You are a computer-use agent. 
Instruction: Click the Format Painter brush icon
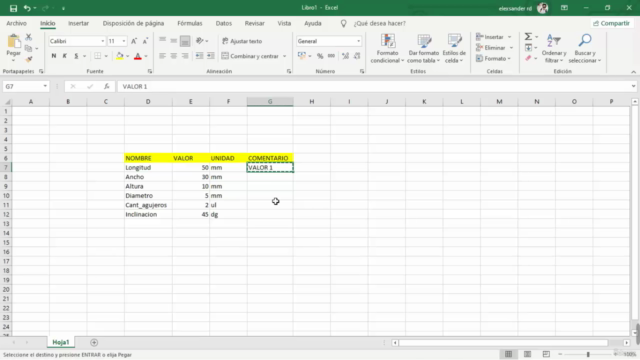(29, 59)
